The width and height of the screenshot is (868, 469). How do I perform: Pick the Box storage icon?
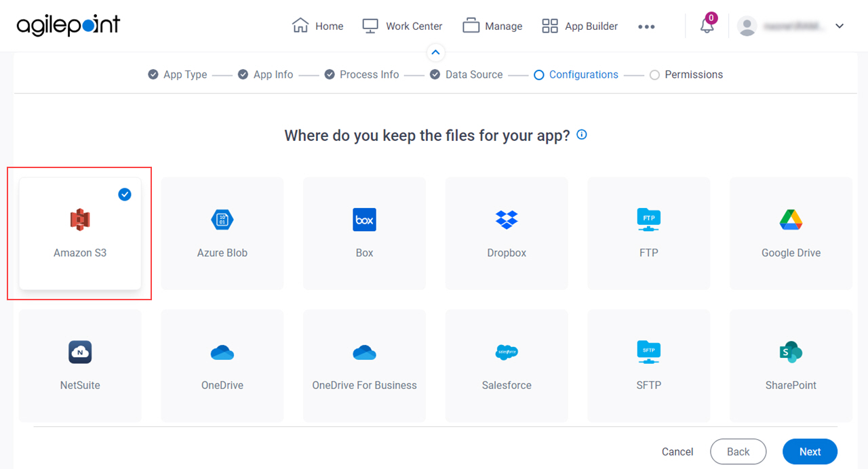pyautogui.click(x=365, y=220)
